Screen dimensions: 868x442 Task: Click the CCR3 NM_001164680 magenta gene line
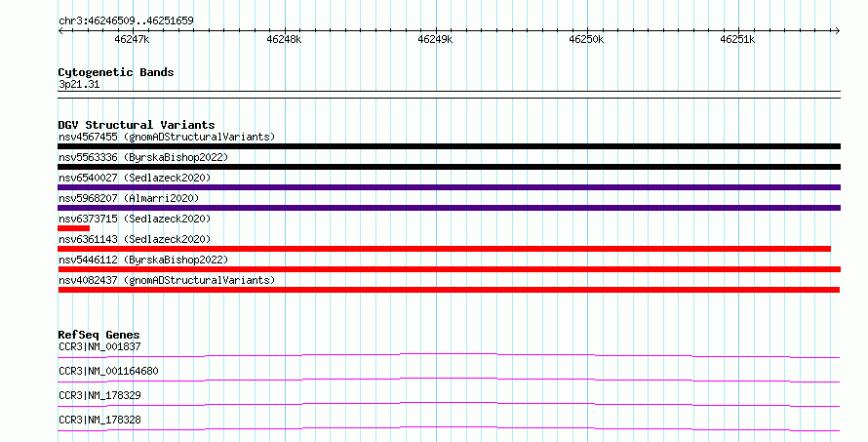[x=449, y=380]
